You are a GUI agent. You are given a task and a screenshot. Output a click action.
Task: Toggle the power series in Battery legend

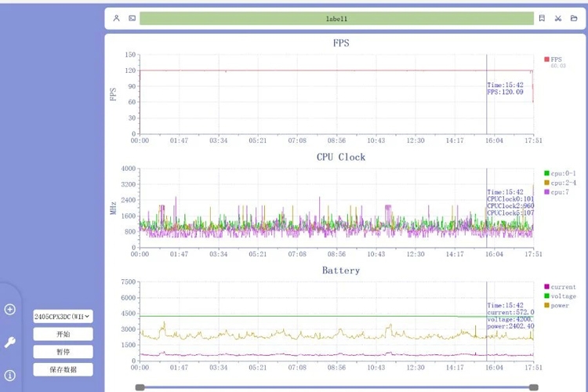click(557, 305)
